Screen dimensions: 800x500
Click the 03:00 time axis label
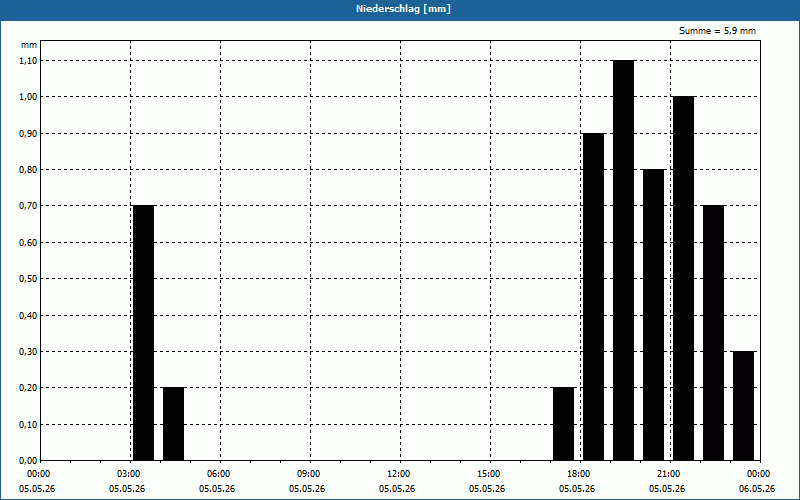click(130, 474)
